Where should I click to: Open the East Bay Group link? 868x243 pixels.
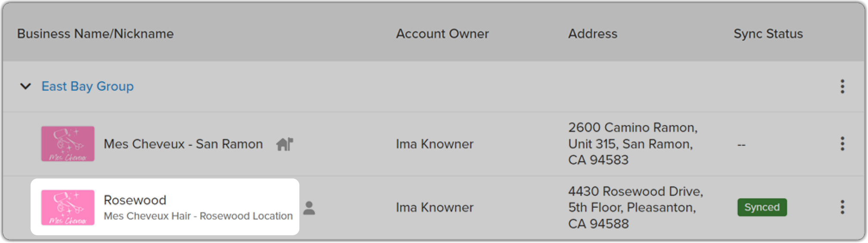(x=87, y=86)
